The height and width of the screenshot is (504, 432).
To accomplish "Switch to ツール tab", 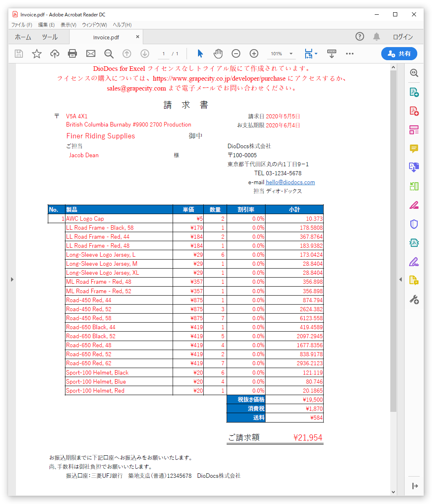I will [50, 37].
